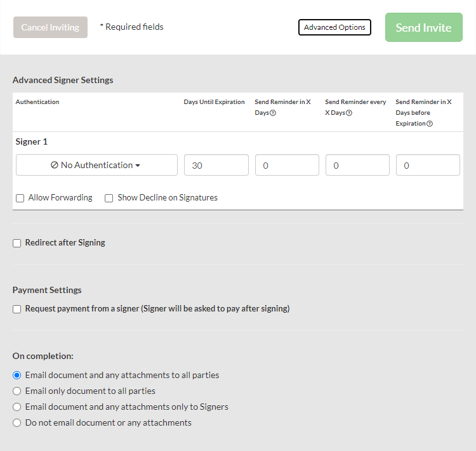
Task: Click help icon beside Send Reminder every X Days
Action: tap(349, 113)
